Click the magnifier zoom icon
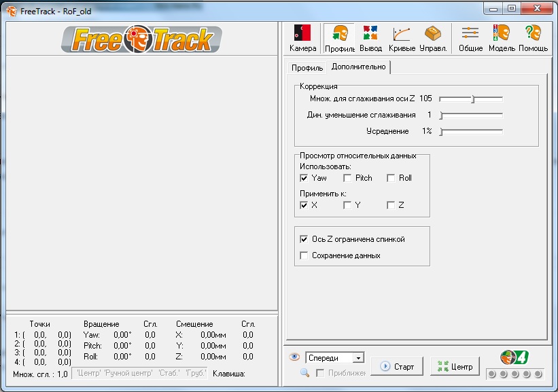 304,372
